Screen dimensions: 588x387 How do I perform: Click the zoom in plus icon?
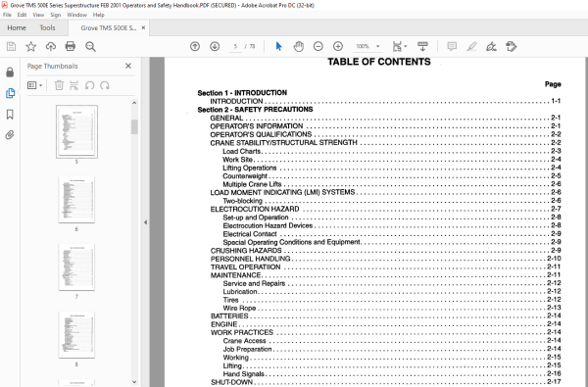click(338, 46)
